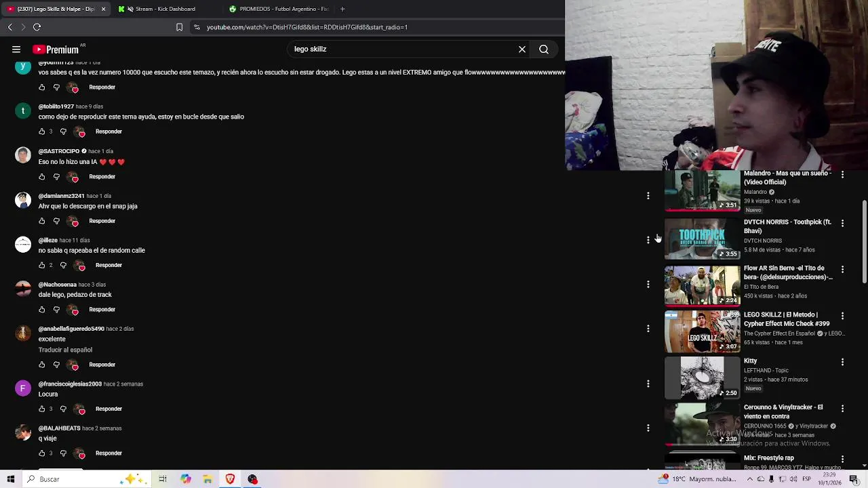Viewport: 868px width, 488px height.
Task: Open File Explorer on the taskbar
Action: click(208, 479)
